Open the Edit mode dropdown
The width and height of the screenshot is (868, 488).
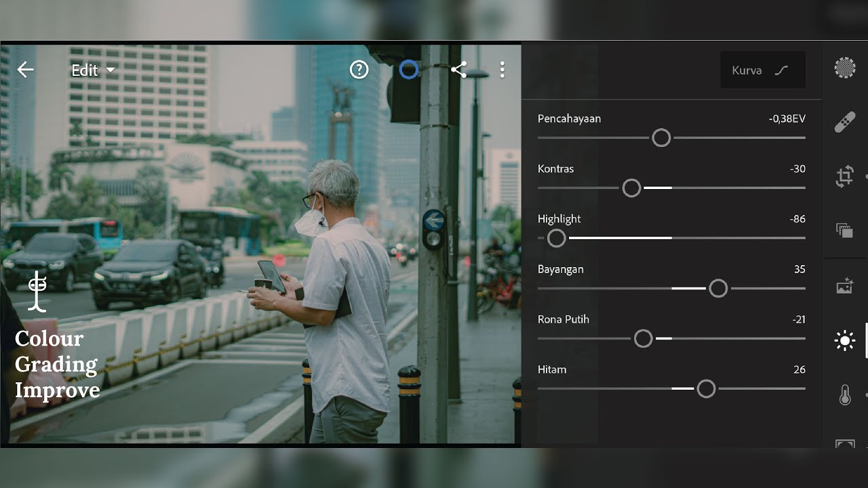(x=93, y=70)
